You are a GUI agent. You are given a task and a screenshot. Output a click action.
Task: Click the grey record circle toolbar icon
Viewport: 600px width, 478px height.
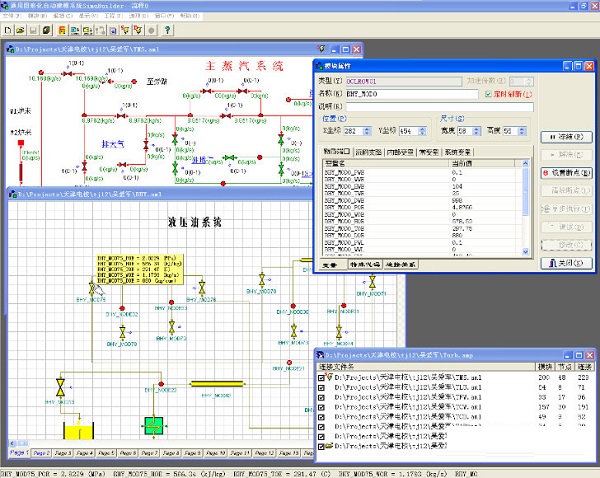click(151, 30)
